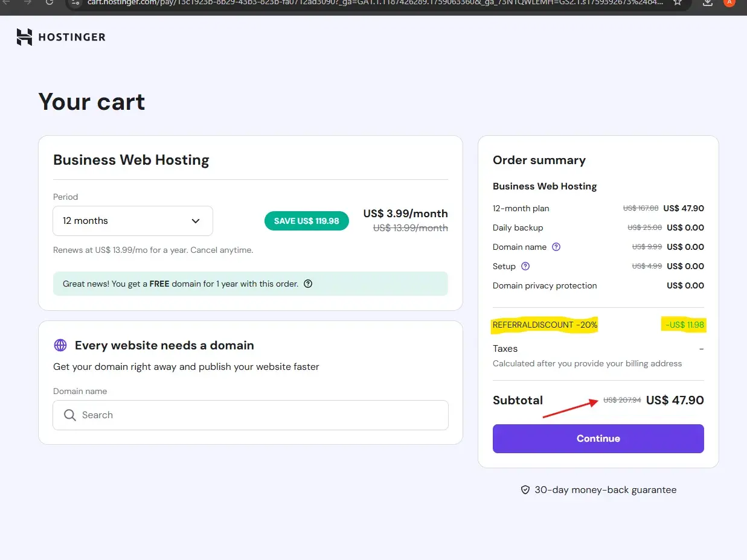
Task: Reload the page with browser refresh icon
Action: tap(49, 2)
